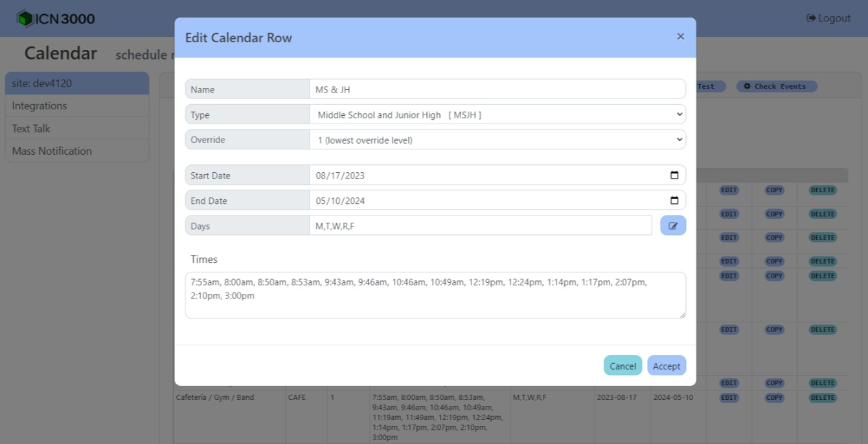Click in the Start Date field

click(479, 175)
